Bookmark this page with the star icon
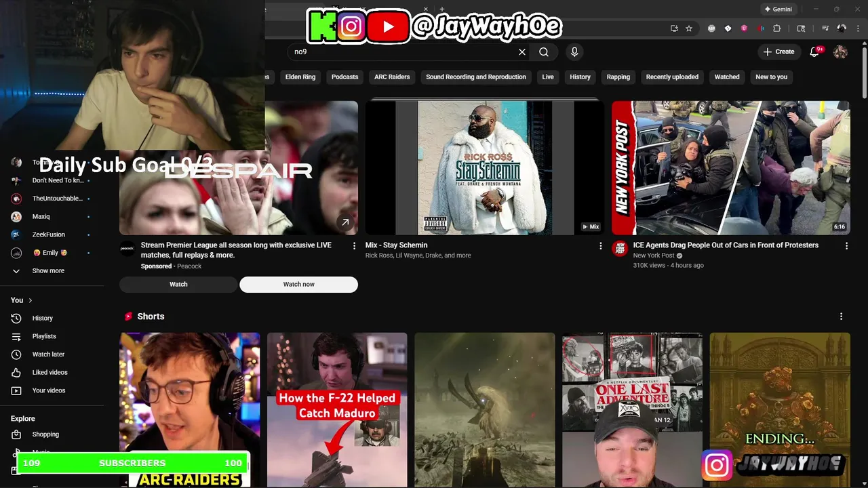 click(689, 28)
